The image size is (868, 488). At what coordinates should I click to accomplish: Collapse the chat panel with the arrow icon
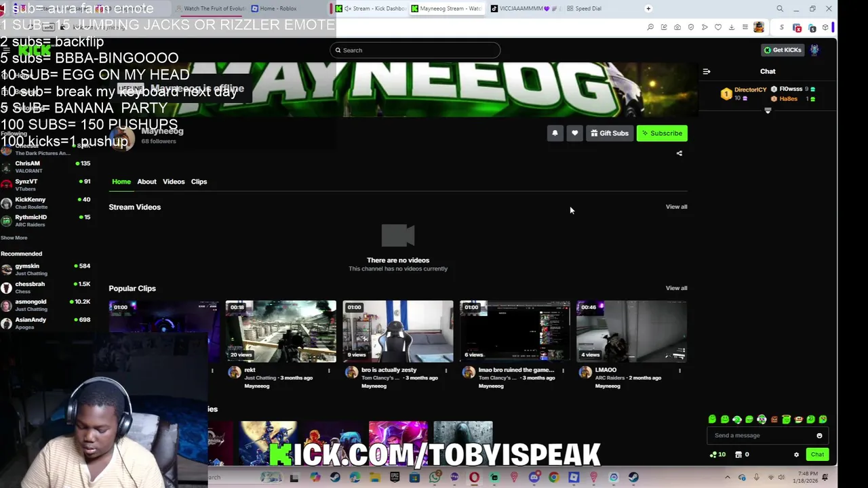(707, 71)
